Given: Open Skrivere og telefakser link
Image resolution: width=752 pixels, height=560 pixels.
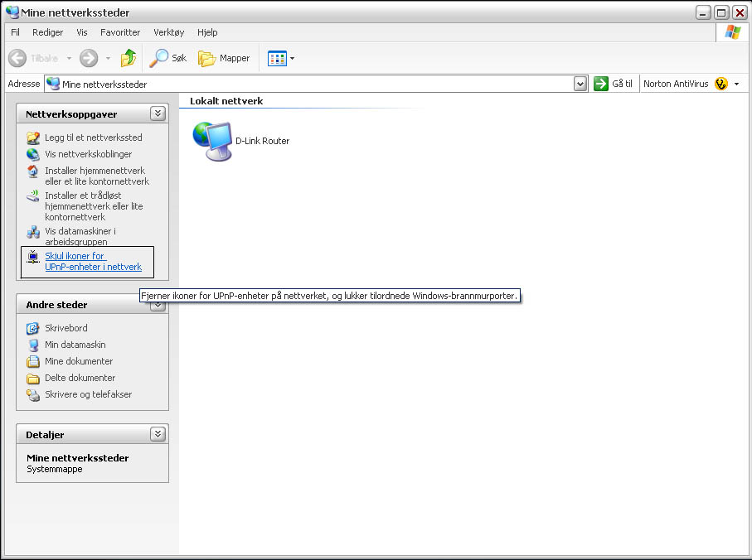Looking at the screenshot, I should coord(88,394).
